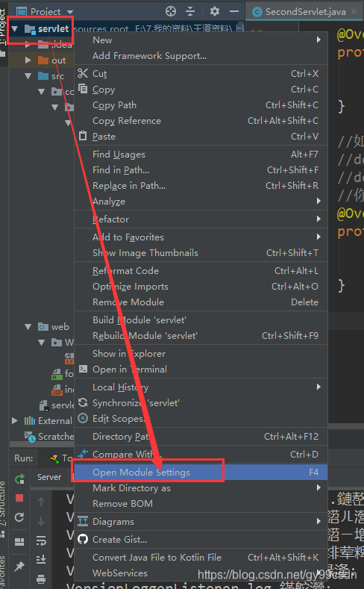The width and height of the screenshot is (364, 589).
Task: Toggle Soft-Wrap in the console
Action: point(41,540)
